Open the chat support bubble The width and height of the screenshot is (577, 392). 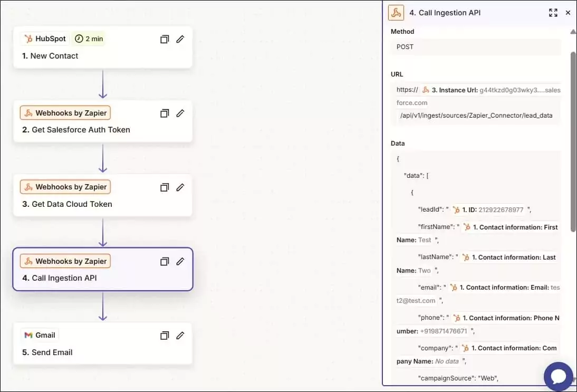point(558,376)
